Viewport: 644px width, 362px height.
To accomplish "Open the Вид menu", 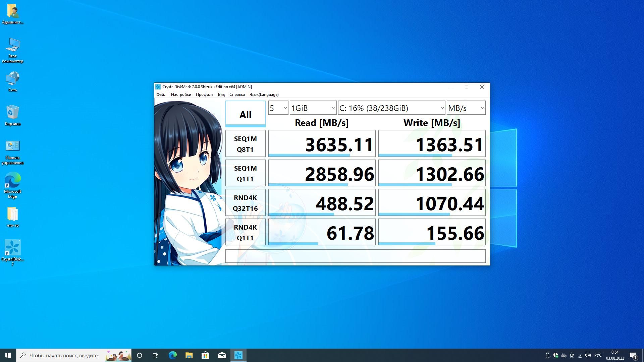I will [221, 95].
